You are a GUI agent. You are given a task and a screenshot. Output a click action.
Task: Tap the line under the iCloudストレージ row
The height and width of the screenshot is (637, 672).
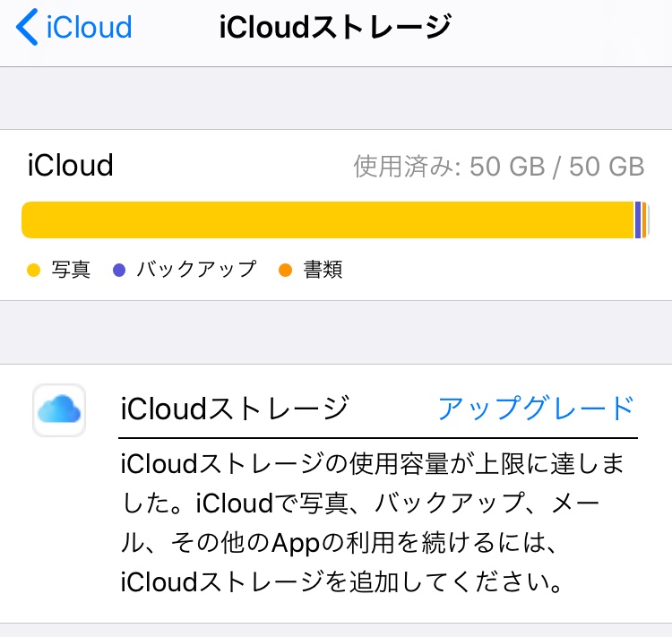378,438
